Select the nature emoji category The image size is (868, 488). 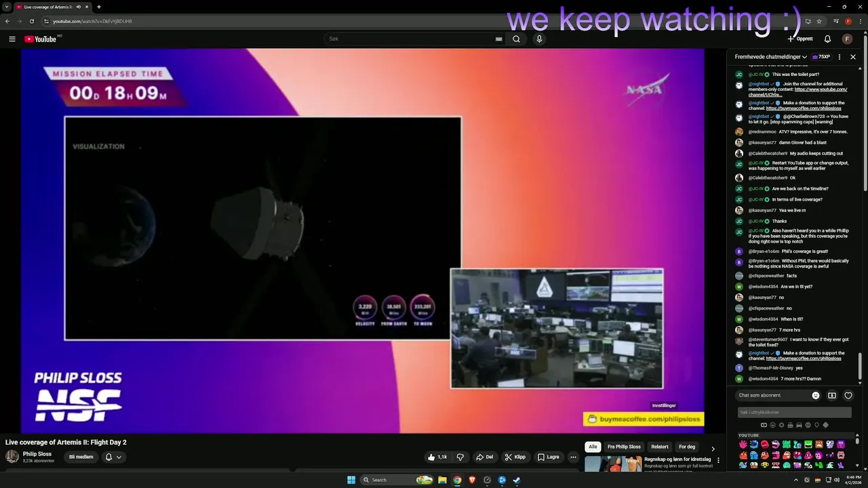coord(781,425)
